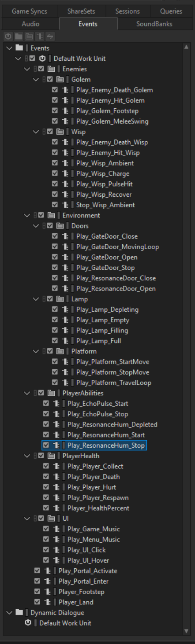The width and height of the screenshot is (195, 644).
Task: Click the new physical folder toolbar icon
Action: [18, 36]
